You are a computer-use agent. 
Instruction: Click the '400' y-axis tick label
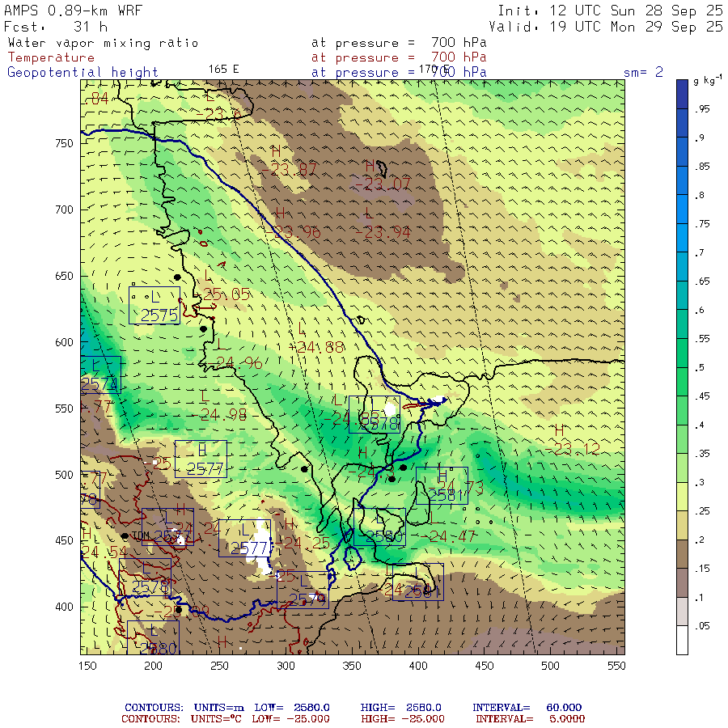click(x=64, y=607)
